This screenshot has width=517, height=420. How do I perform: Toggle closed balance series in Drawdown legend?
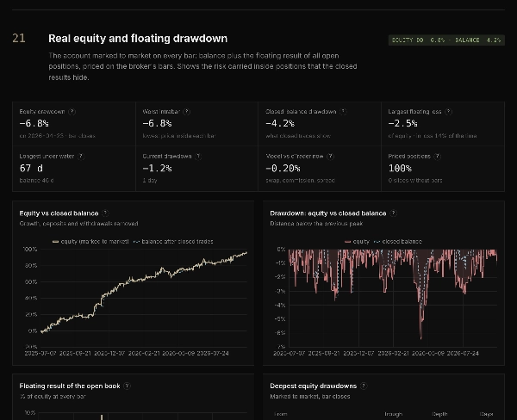tap(398, 242)
